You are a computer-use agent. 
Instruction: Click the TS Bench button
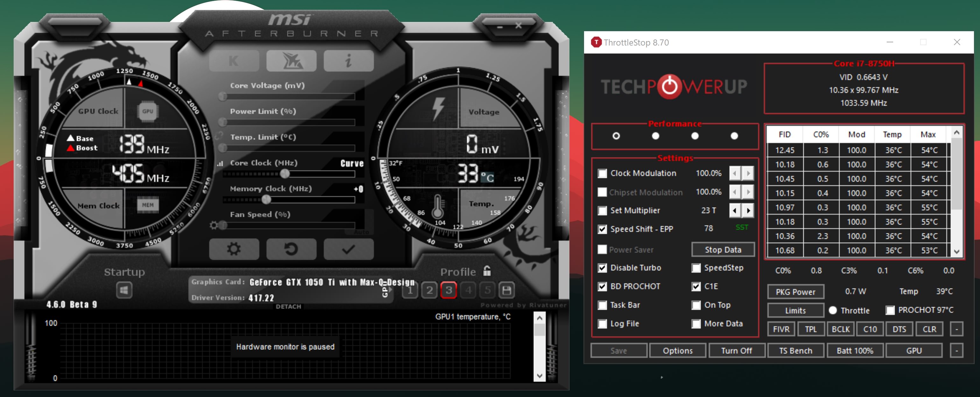[x=795, y=351]
